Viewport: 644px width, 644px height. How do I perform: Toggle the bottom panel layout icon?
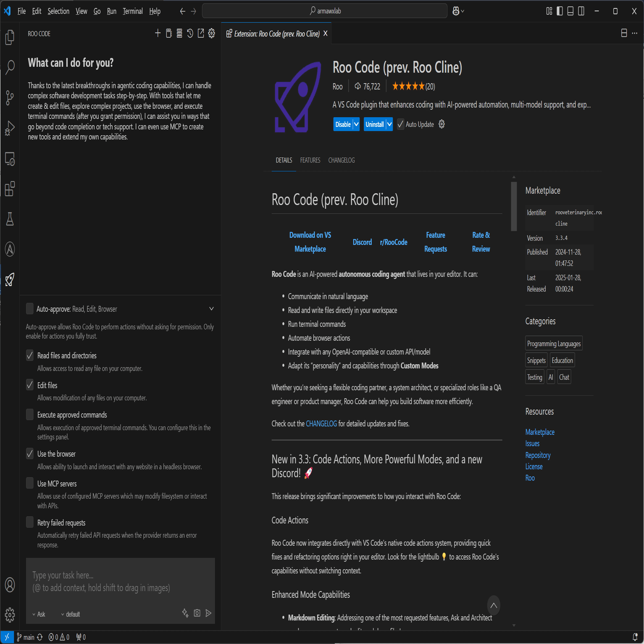570,11
